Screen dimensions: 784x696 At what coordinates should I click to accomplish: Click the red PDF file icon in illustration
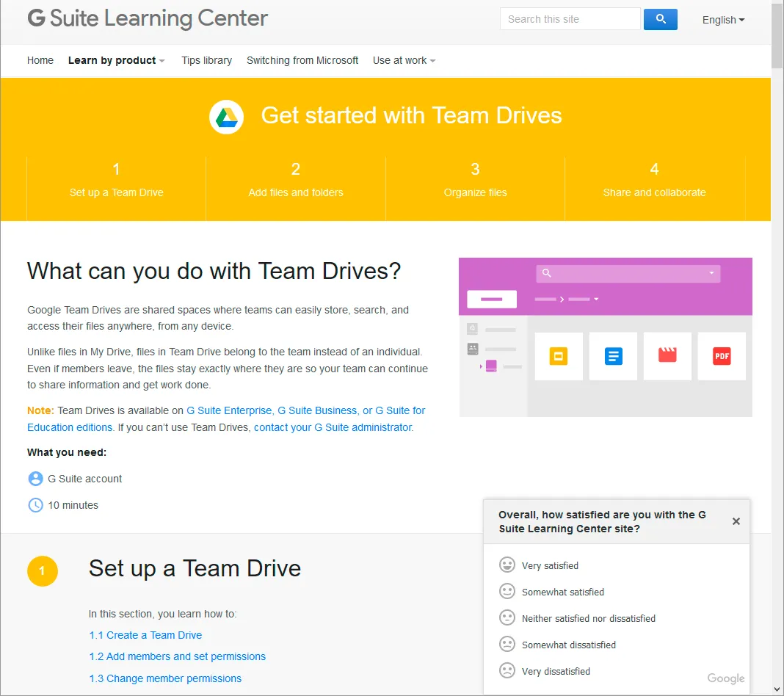[722, 357]
